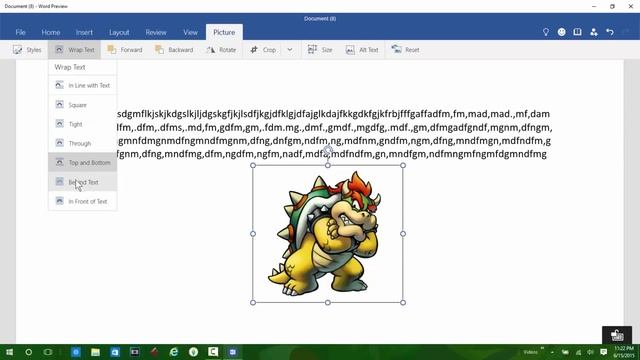Open the Read mode book icon
The image size is (640, 360).
[577, 32]
